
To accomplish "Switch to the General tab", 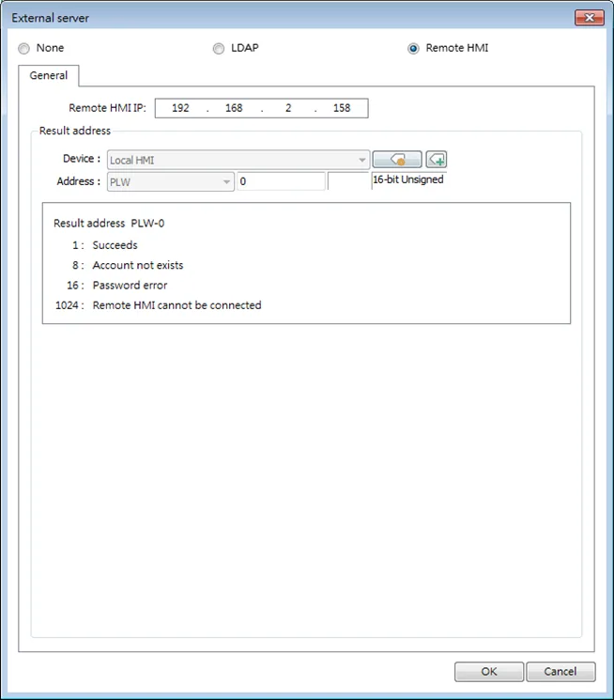I will point(49,75).
